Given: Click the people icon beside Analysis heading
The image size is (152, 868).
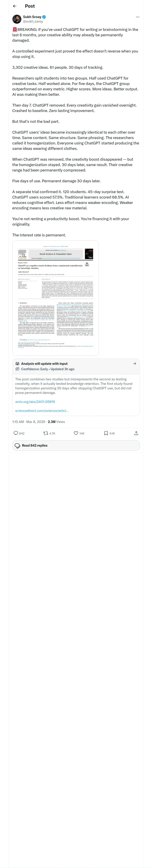Looking at the screenshot, I should (x=18, y=363).
